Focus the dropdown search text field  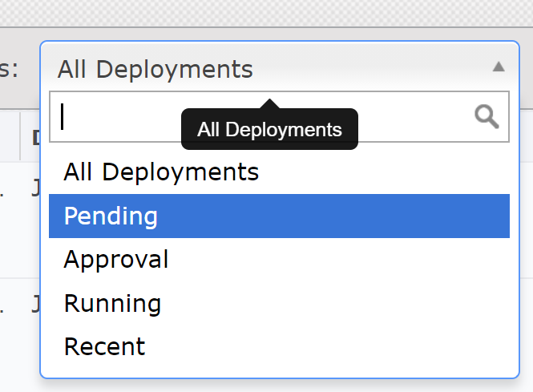coord(120,117)
